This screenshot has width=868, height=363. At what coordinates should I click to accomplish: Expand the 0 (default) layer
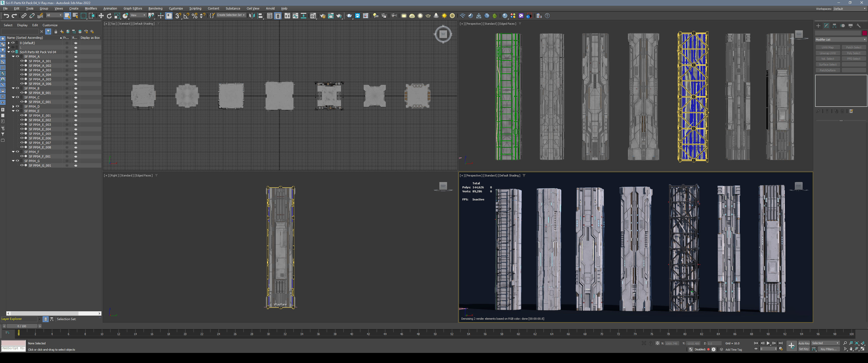coord(9,43)
